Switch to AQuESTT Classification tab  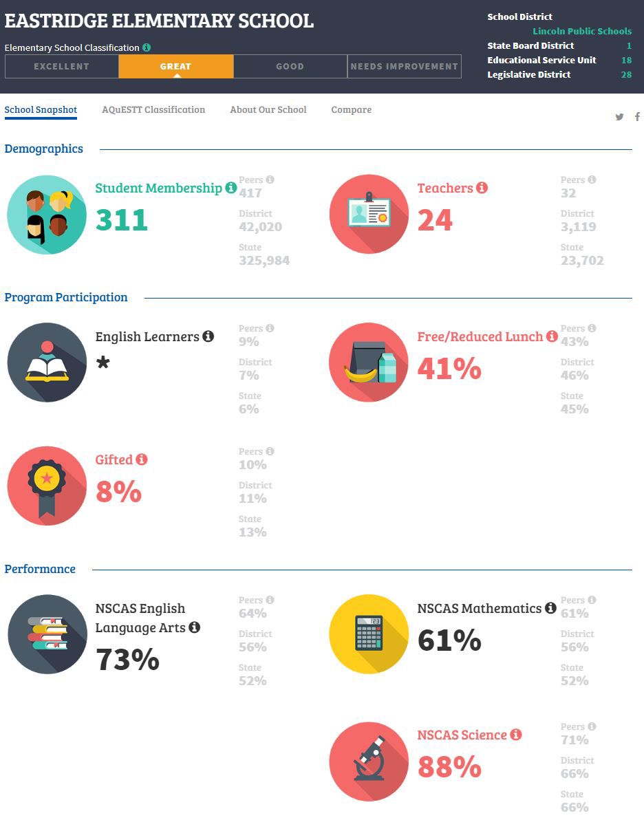(153, 110)
